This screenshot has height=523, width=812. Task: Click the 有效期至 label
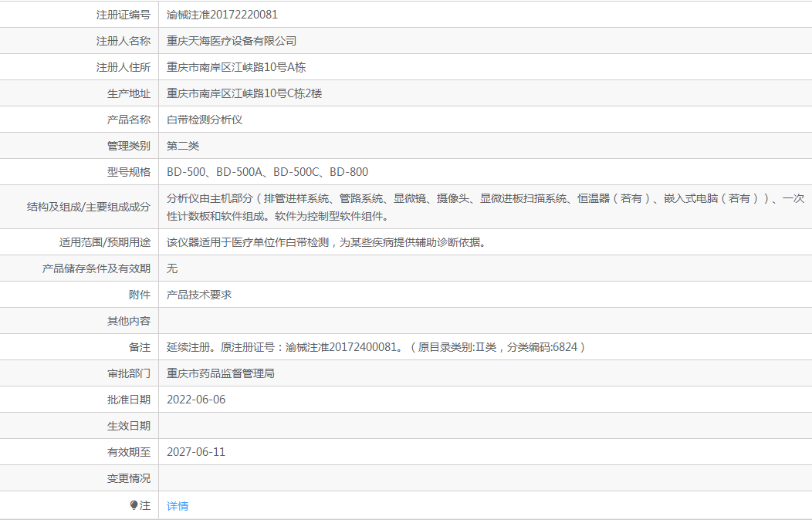pyautogui.click(x=129, y=451)
